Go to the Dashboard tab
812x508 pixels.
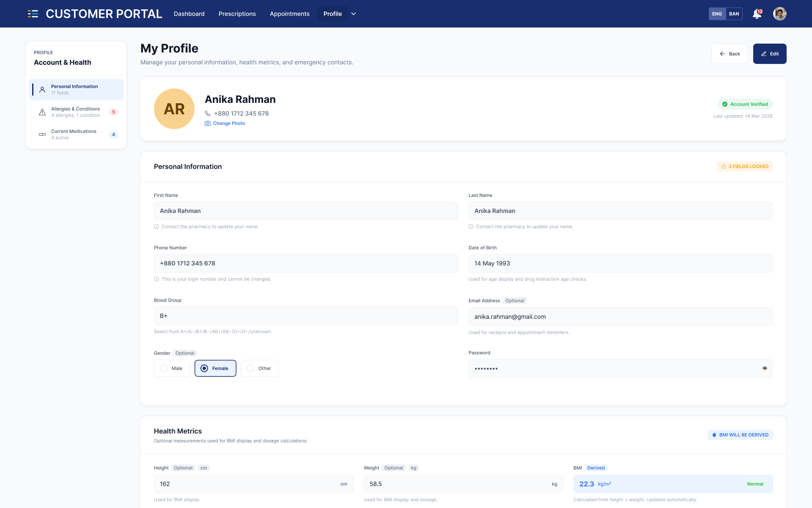pyautogui.click(x=189, y=14)
